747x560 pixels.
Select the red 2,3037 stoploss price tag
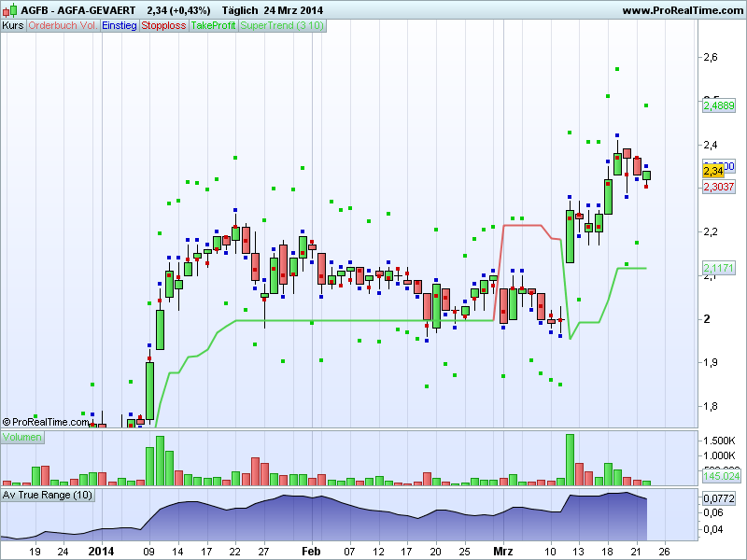coord(719,187)
